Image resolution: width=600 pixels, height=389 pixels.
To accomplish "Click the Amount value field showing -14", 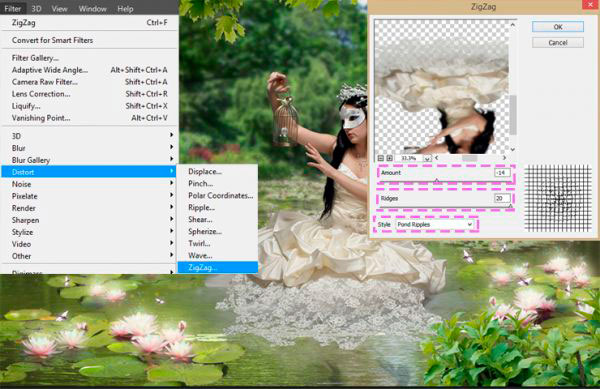I will coord(502,173).
